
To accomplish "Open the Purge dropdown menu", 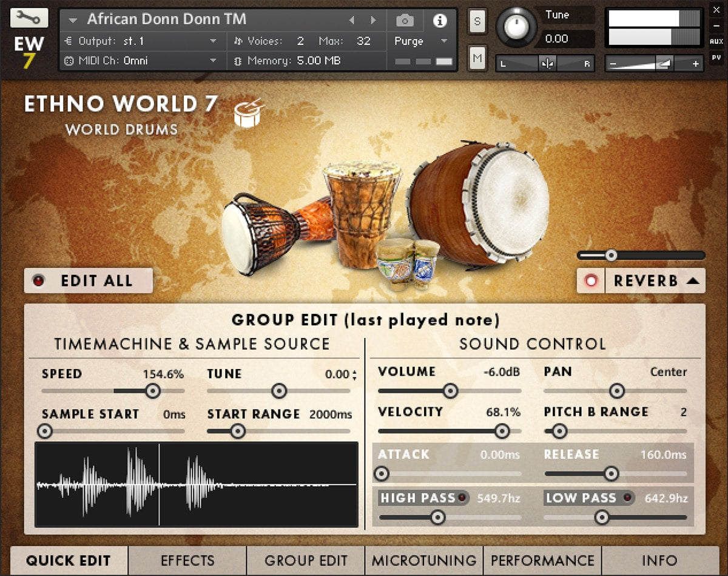I will coord(421,41).
